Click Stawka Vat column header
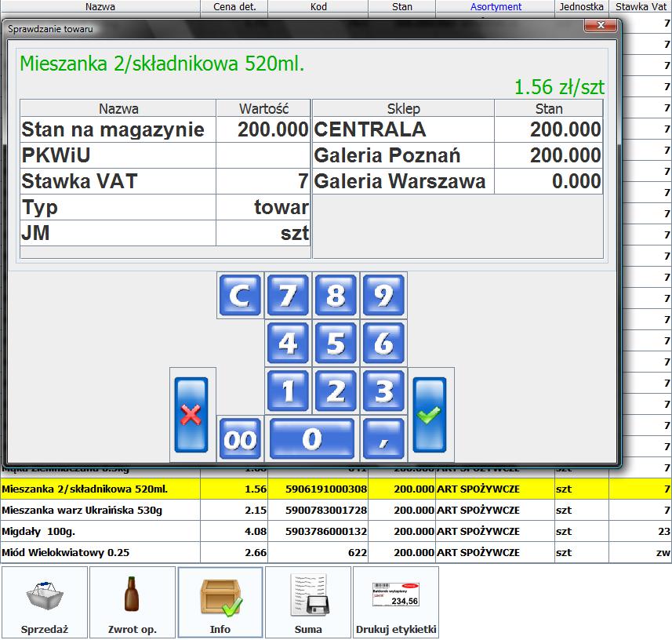The image size is (672, 640). click(641, 6)
